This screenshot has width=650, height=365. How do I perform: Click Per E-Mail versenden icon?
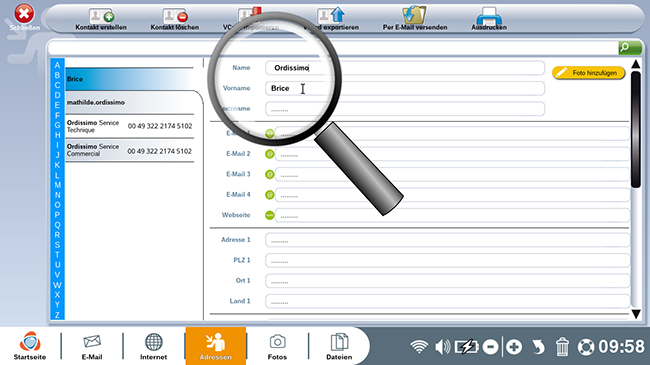(414, 15)
